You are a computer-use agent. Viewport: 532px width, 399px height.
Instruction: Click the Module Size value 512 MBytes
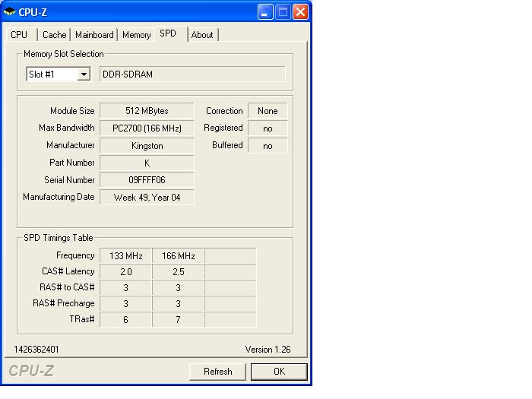pyautogui.click(x=147, y=111)
